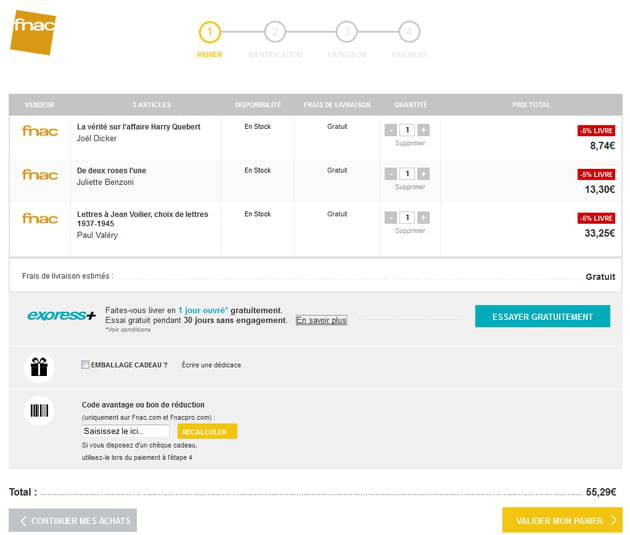Click -5% LIVRE badge above 8,74€
Image resolution: width=630 pixels, height=535 pixels.
[596, 131]
